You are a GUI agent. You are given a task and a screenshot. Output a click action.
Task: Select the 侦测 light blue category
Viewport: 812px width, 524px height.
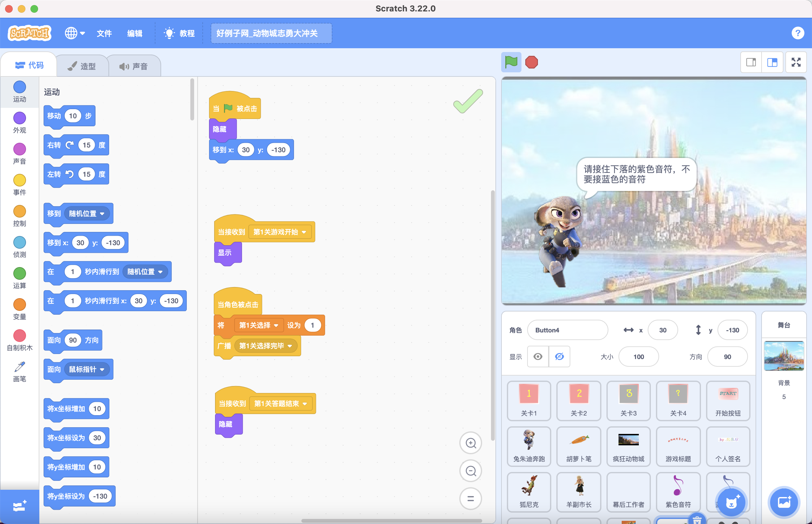19,247
